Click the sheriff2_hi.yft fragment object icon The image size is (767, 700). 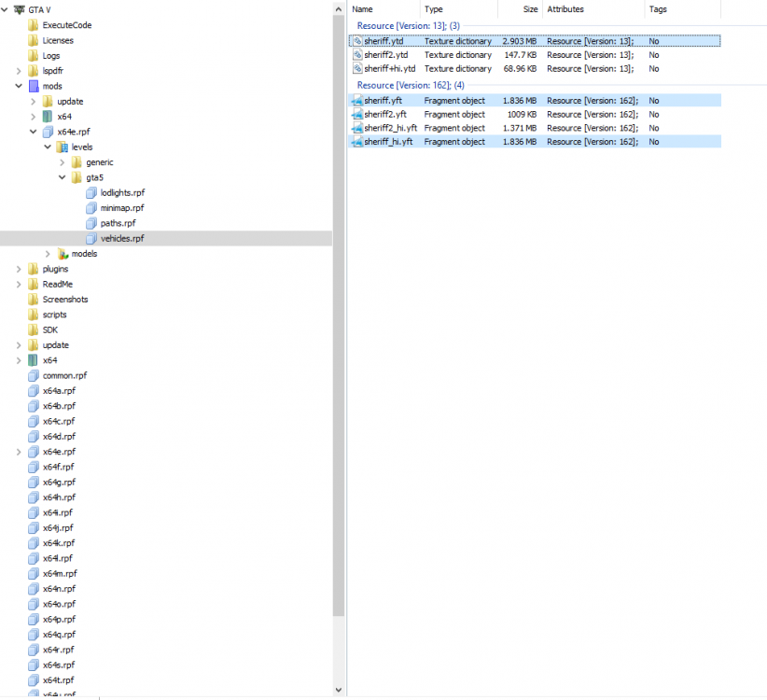356,128
